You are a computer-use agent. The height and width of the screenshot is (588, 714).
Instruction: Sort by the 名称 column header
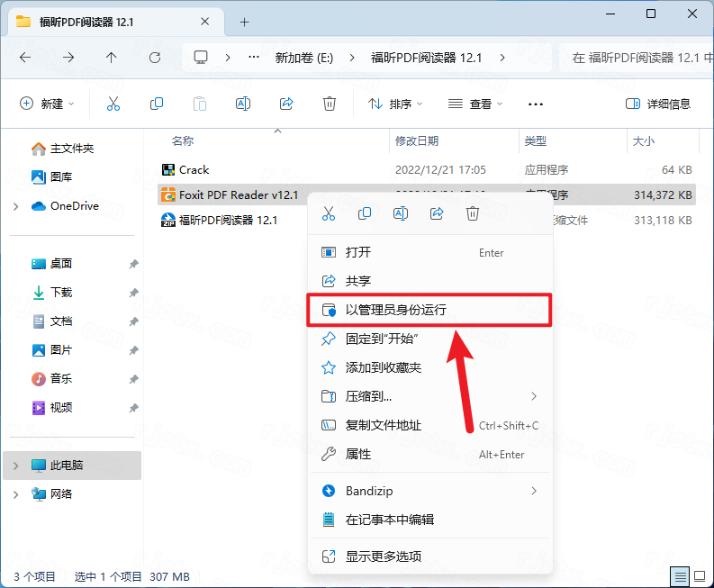pos(183,141)
